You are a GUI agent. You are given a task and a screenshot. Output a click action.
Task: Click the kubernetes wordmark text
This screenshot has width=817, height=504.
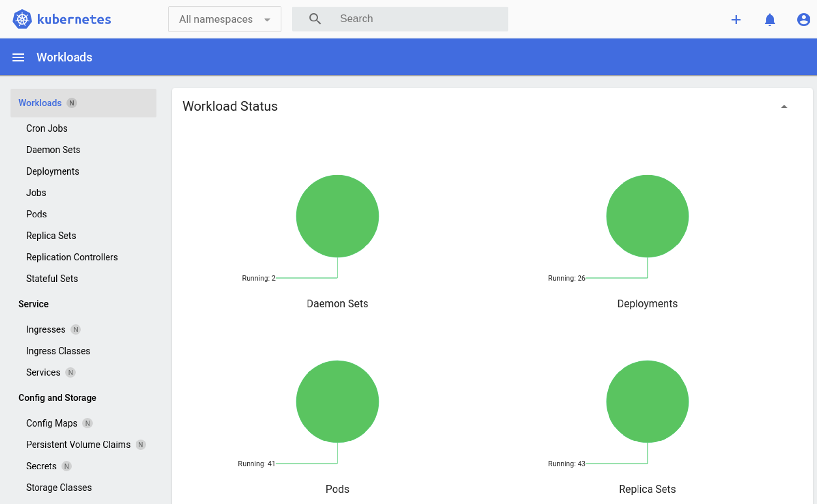pyautogui.click(x=74, y=19)
